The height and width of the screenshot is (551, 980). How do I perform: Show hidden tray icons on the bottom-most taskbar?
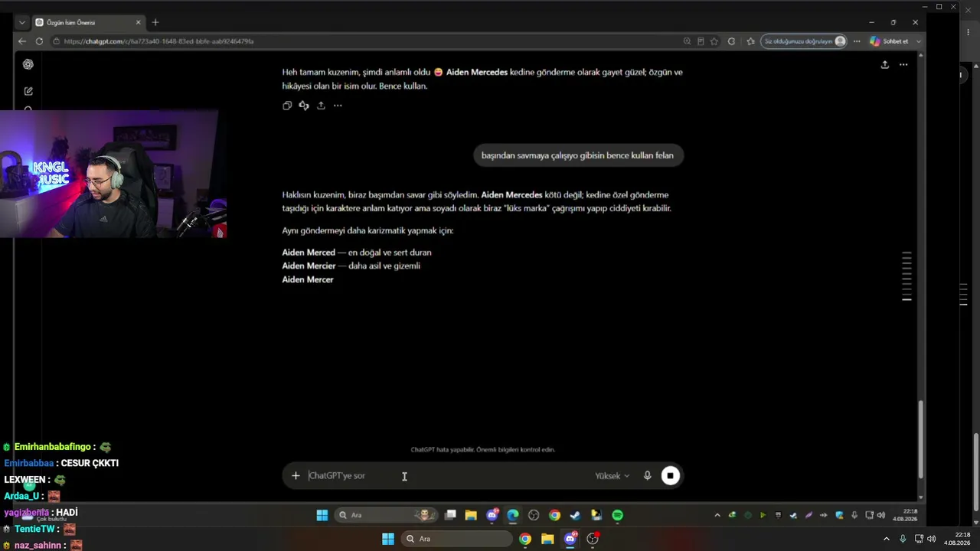point(887,539)
